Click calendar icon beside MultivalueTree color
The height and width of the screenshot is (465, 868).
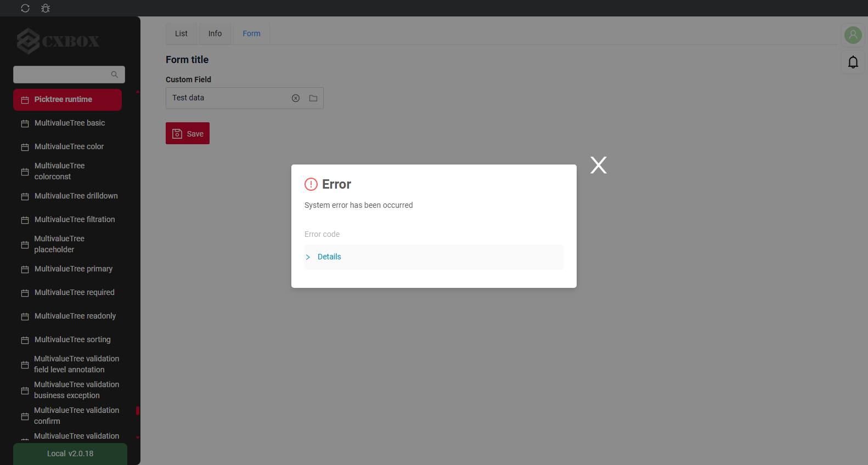25,147
